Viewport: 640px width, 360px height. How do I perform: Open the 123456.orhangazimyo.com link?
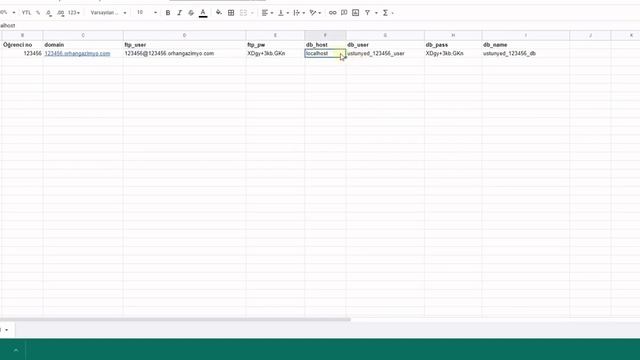tap(77, 53)
